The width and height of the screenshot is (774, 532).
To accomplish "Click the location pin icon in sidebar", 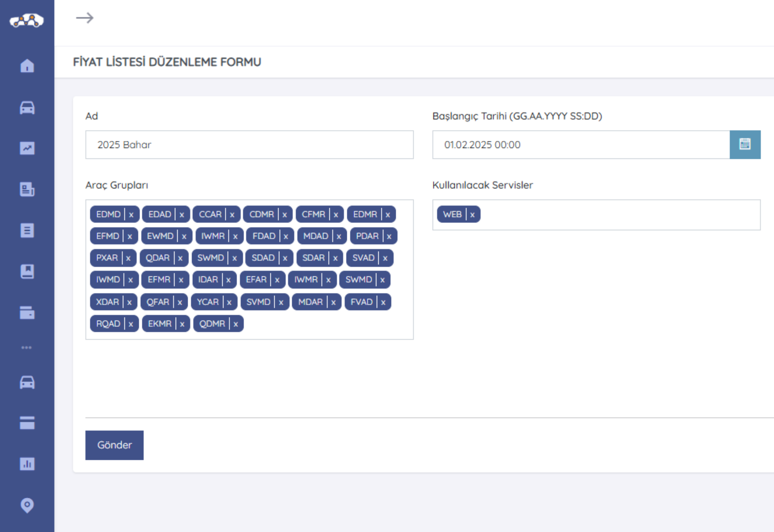I will tap(27, 505).
